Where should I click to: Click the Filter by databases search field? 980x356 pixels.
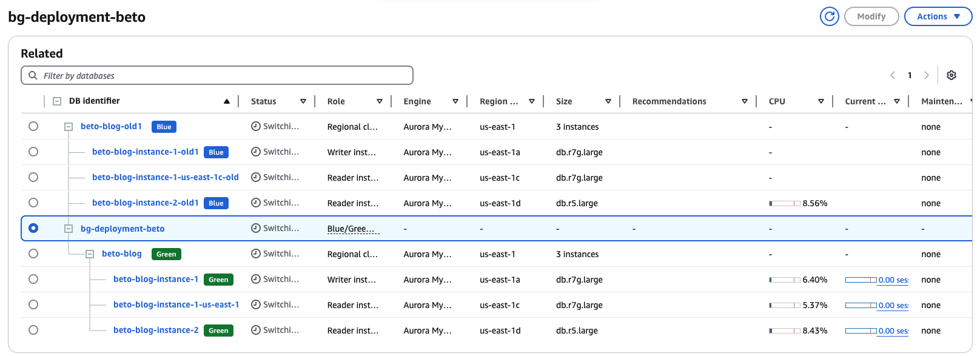217,75
